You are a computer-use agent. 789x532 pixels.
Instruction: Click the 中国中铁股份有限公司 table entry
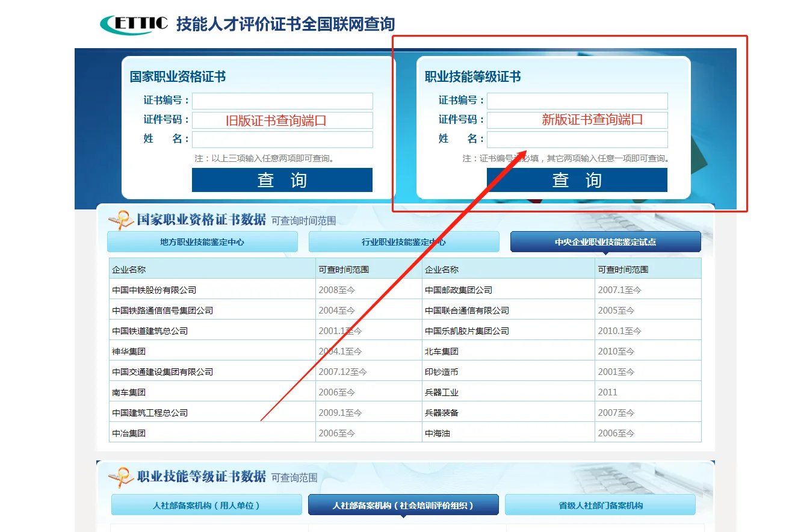(157, 289)
